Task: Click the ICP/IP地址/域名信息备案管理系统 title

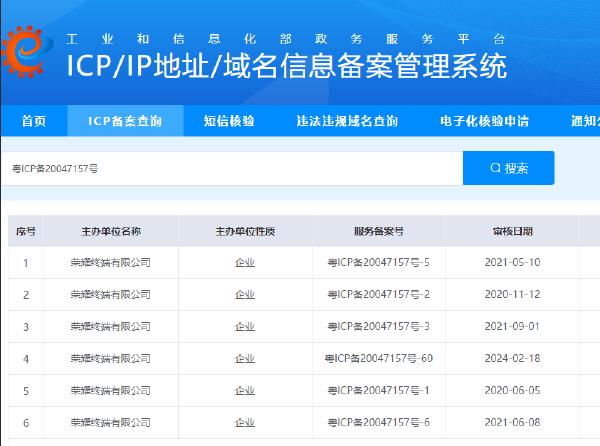Action: [287, 66]
